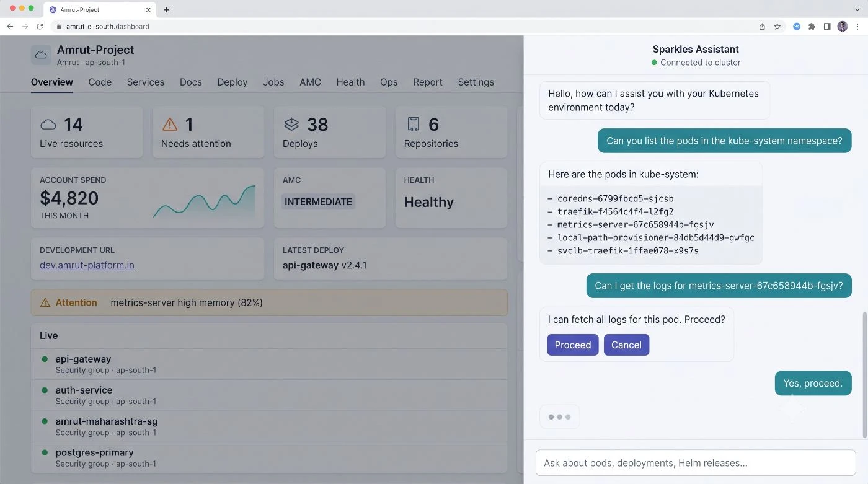Image resolution: width=868 pixels, height=484 pixels.
Task: Click the INTERMEDIATE AMC badge
Action: tap(318, 201)
